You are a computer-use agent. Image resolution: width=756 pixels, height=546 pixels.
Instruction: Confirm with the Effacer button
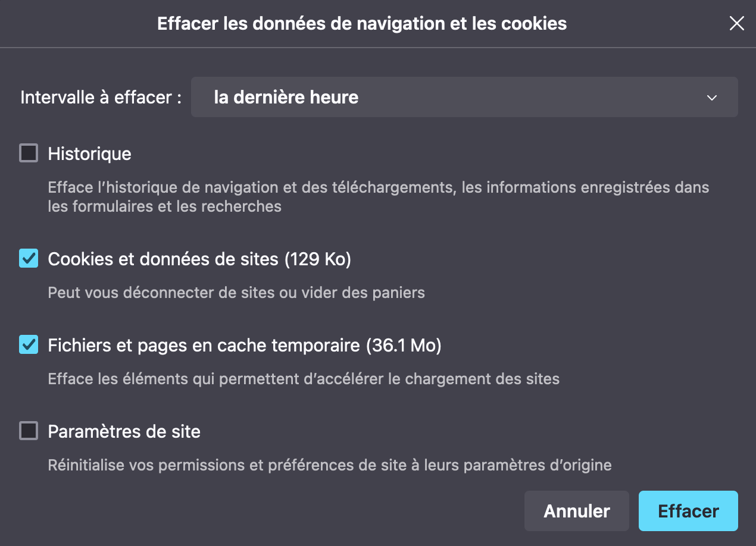(x=688, y=511)
